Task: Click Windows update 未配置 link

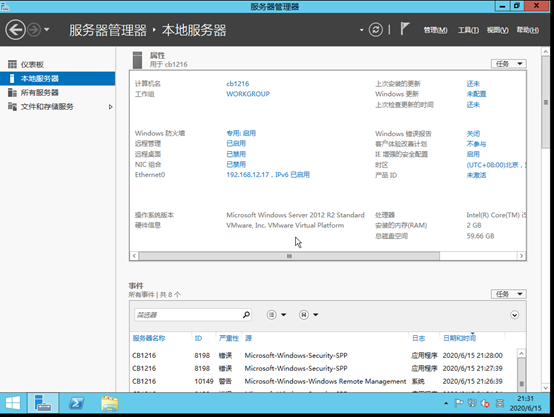Action: coord(476,94)
